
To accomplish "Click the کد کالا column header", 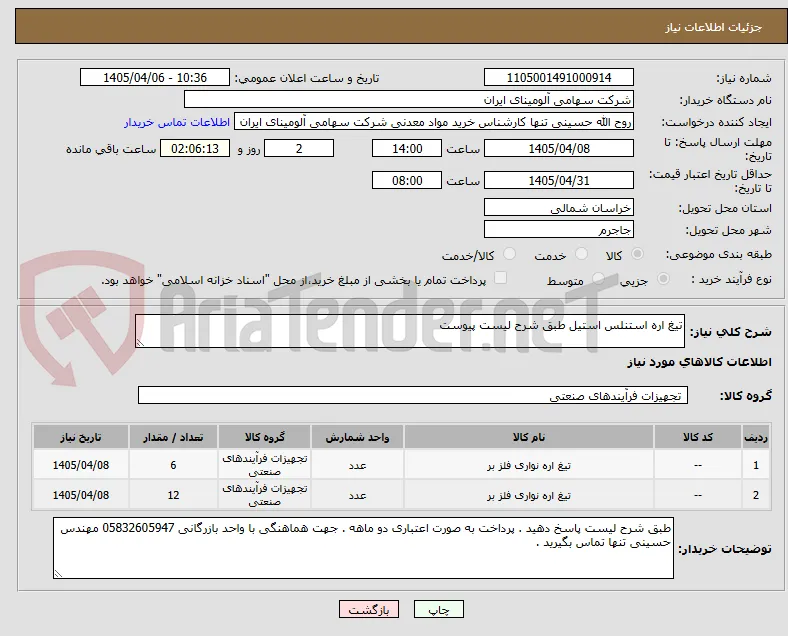I will (x=698, y=437).
